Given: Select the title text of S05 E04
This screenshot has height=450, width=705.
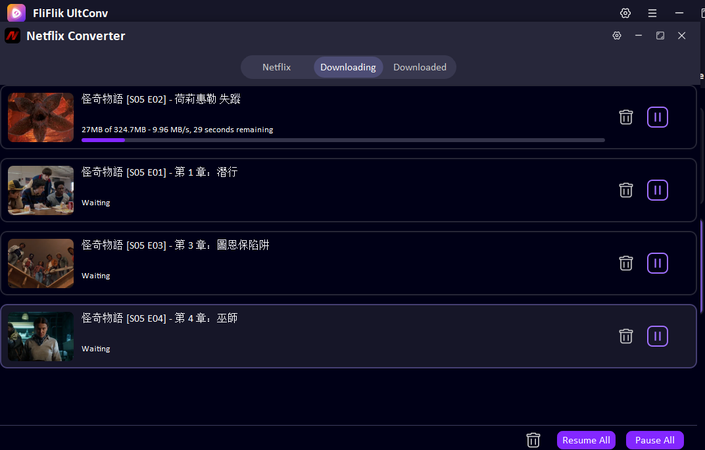Looking at the screenshot, I should point(159,318).
